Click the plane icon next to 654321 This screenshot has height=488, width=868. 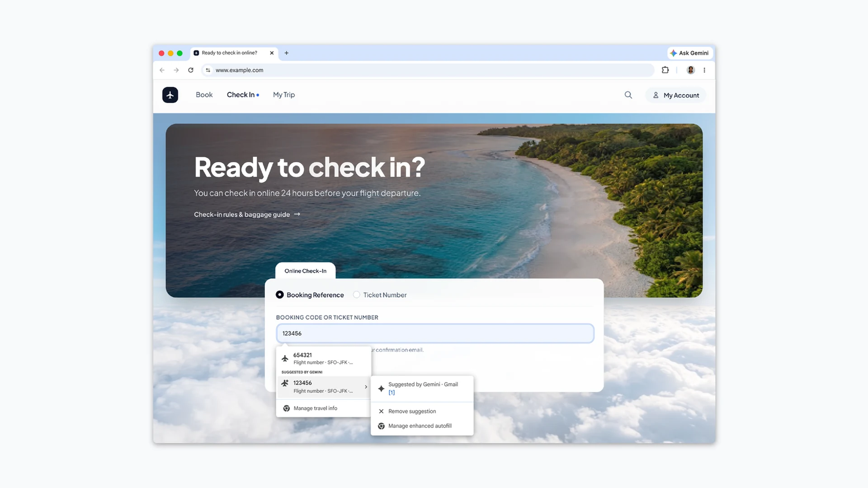click(285, 358)
